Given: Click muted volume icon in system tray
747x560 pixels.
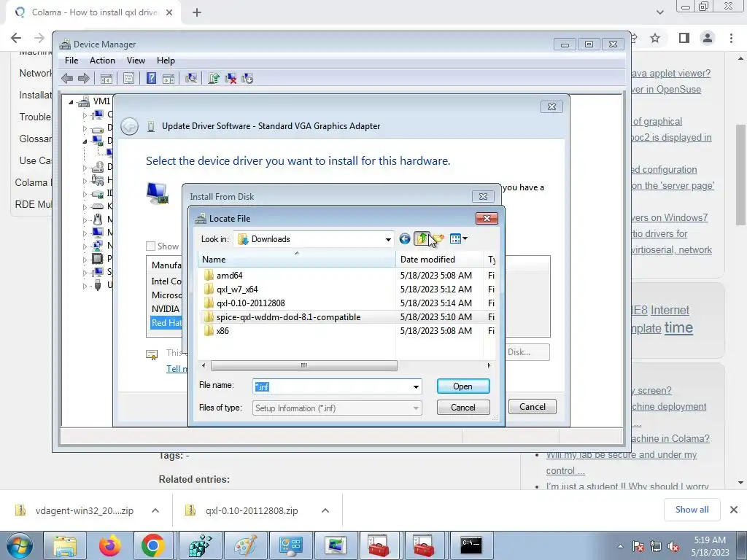Looking at the screenshot, I should tap(674, 546).
